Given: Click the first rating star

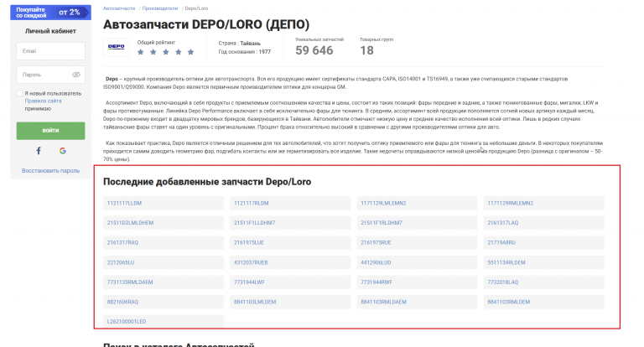Looking at the screenshot, I should coord(141,52).
